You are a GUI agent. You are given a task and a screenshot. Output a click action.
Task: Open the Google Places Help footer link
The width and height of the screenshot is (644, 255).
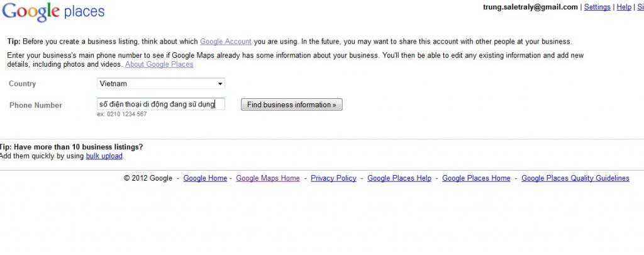click(399, 178)
